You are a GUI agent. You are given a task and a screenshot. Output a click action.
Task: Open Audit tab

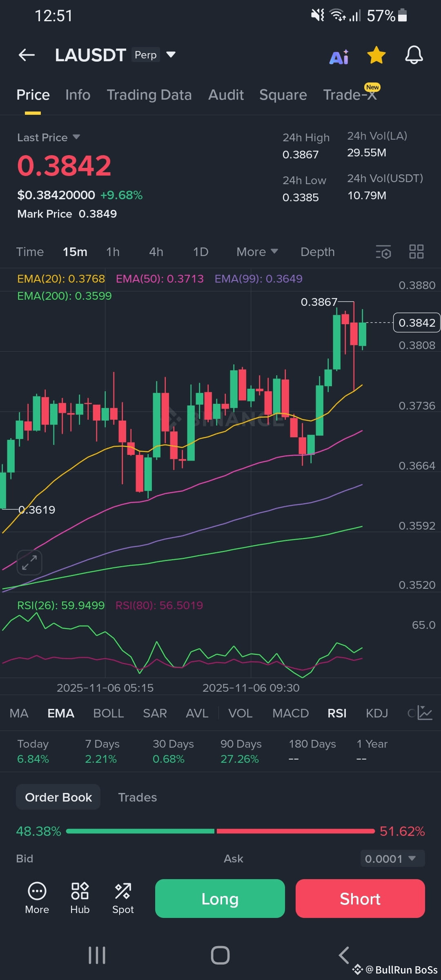click(x=226, y=95)
